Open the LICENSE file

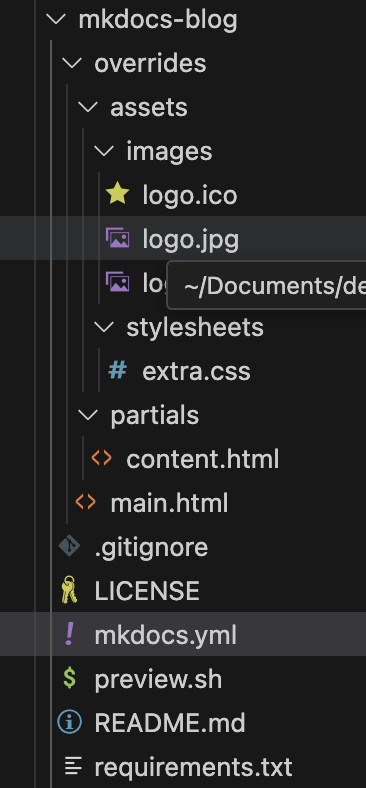pyautogui.click(x=147, y=592)
